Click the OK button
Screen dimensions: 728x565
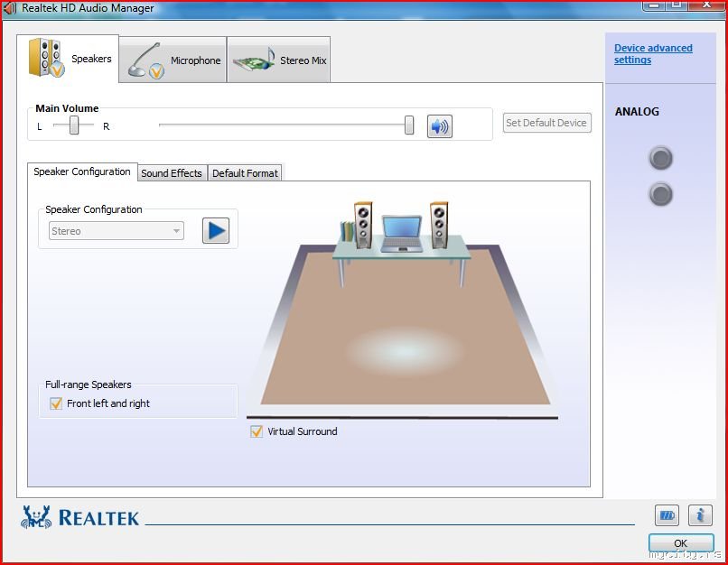tap(681, 542)
